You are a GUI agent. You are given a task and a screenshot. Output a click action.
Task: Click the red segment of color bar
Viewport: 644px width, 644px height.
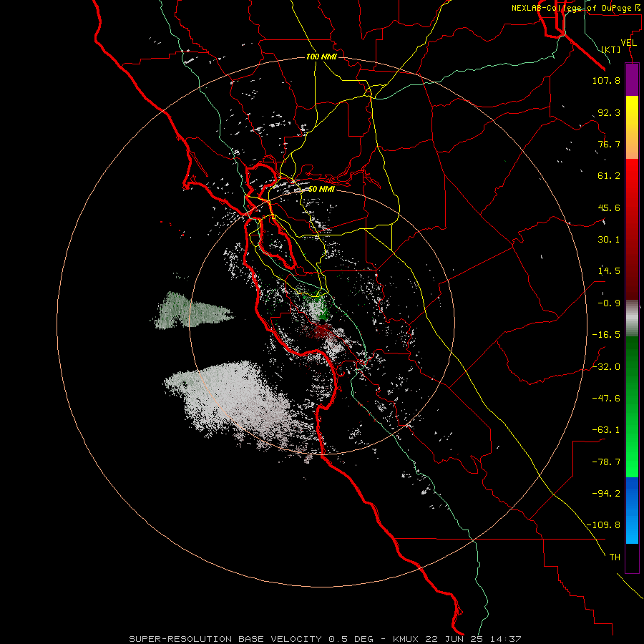(x=632, y=229)
